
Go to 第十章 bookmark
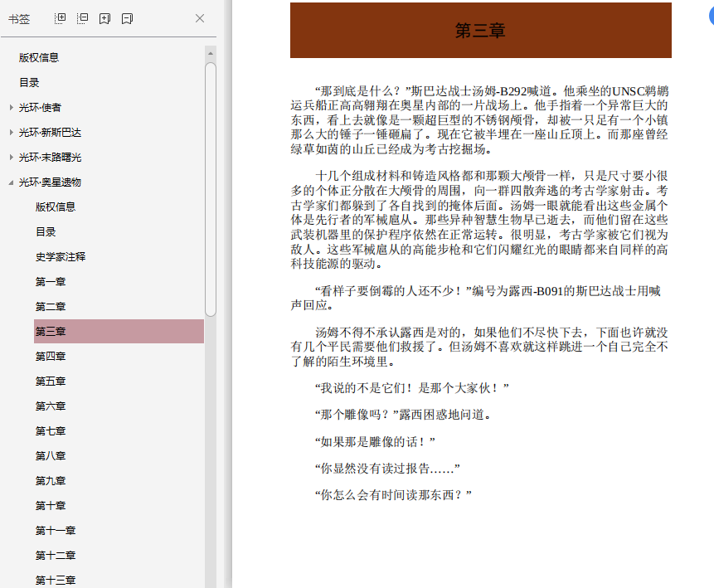click(51, 506)
